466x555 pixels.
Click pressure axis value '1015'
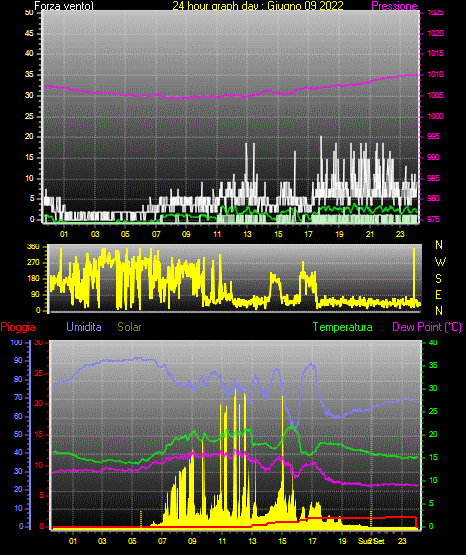436,53
